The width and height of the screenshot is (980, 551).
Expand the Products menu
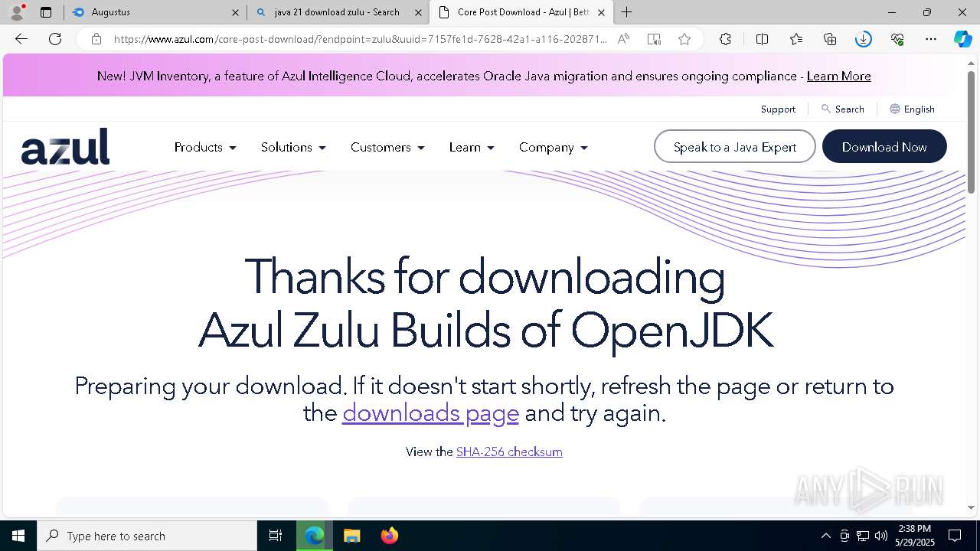pos(205,147)
